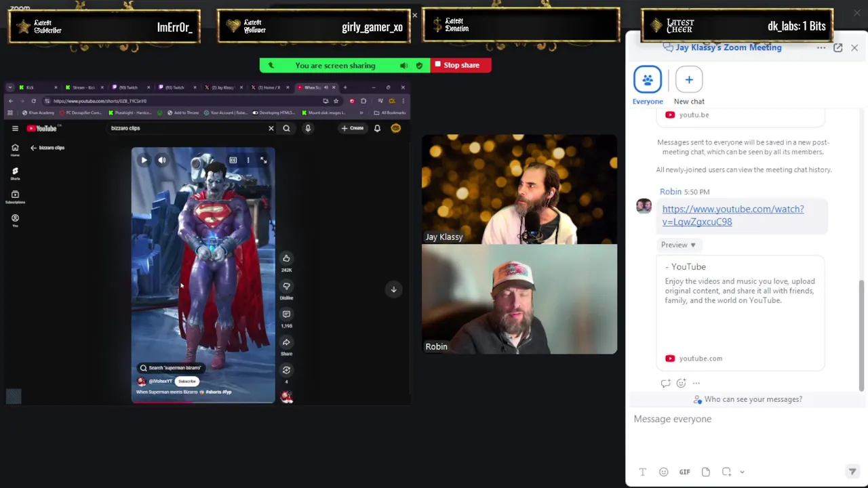Focus the YouTube search box with 'bizzaro clips'
Viewport: 868px width, 488px height.
(x=186, y=128)
